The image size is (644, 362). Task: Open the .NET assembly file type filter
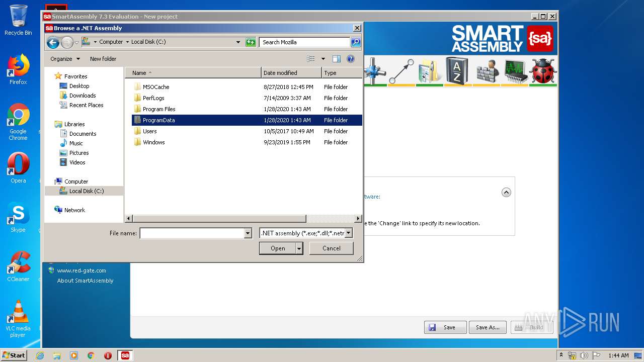(306, 233)
